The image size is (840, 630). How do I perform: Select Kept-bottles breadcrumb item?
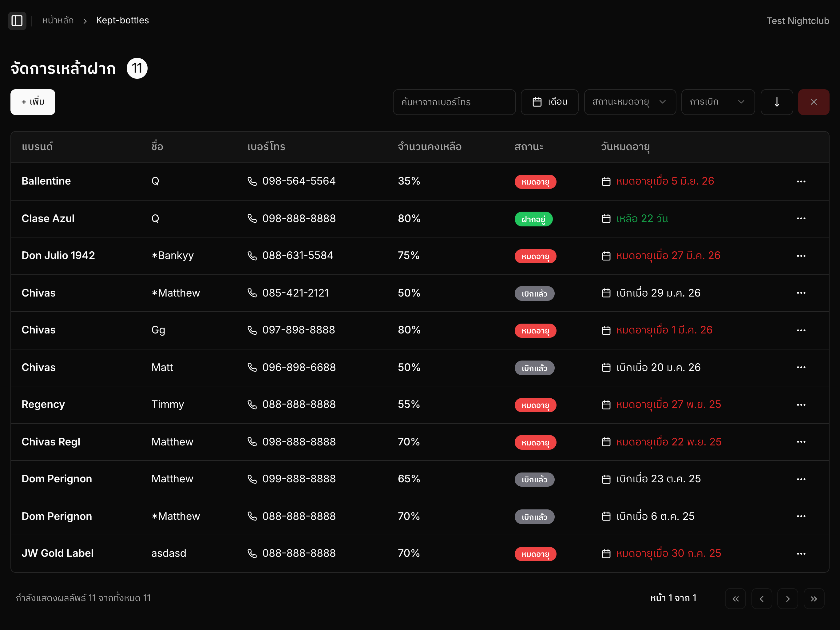coord(122,21)
